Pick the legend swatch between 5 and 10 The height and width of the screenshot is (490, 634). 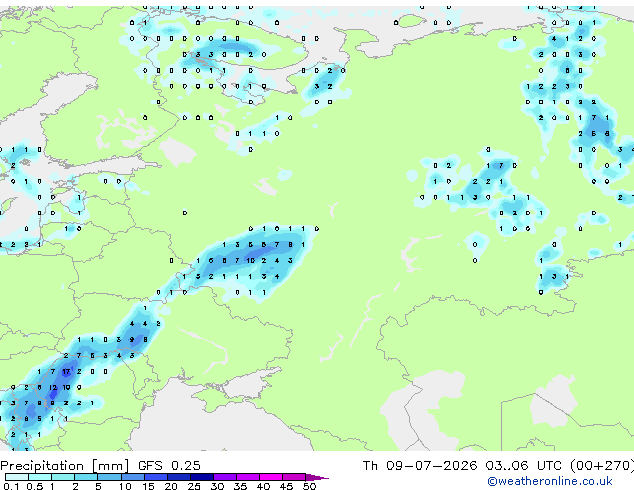[109, 477]
